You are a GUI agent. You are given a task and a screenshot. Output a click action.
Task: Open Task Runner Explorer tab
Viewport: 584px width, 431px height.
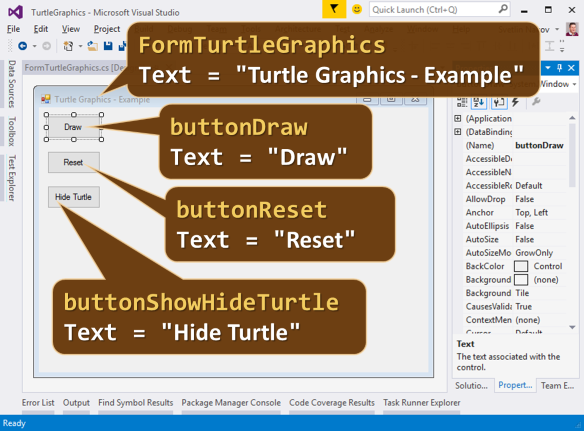[x=422, y=403]
